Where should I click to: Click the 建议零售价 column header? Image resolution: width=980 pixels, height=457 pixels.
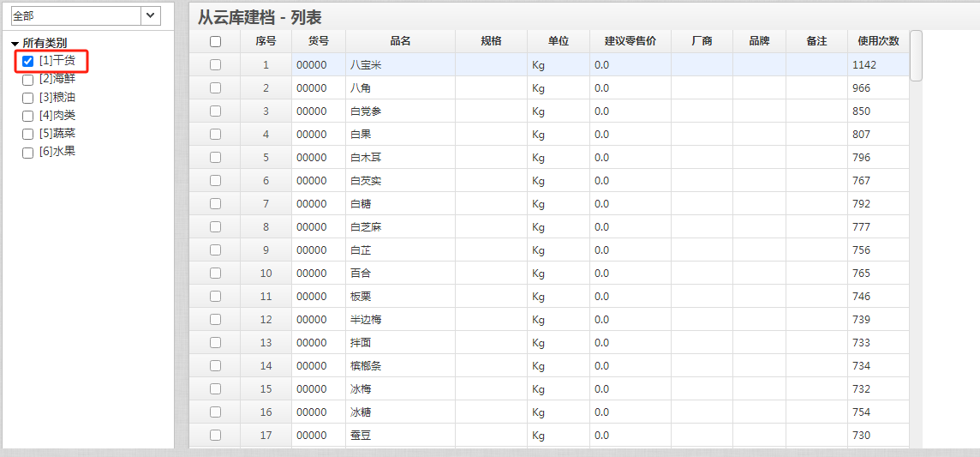coord(630,41)
